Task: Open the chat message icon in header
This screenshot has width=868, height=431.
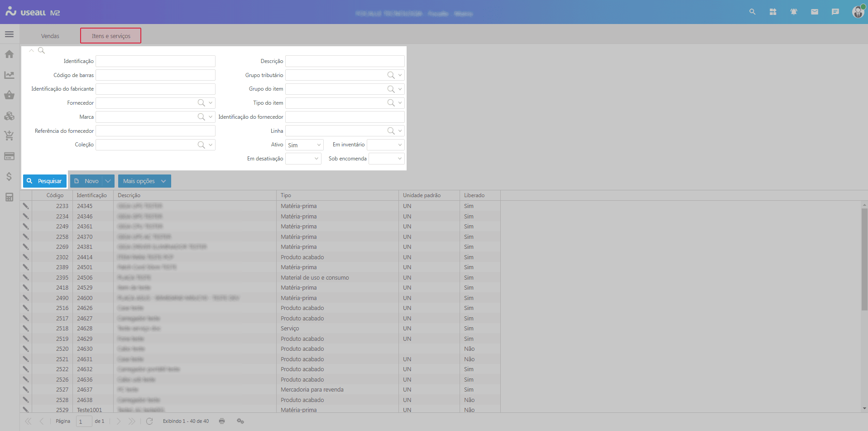Action: point(835,12)
